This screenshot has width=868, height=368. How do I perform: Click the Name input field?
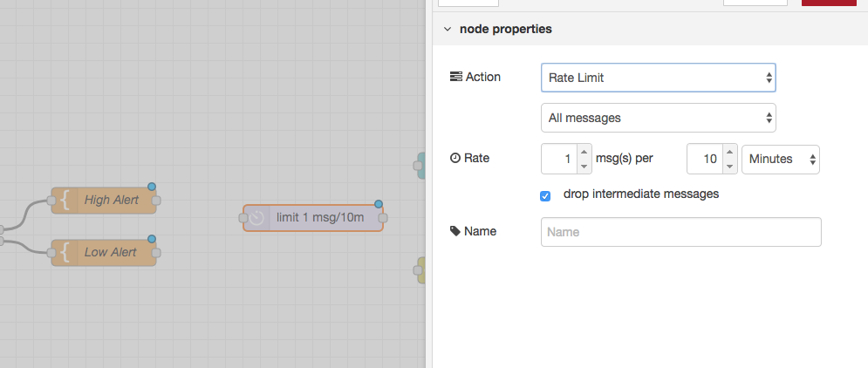pos(681,232)
